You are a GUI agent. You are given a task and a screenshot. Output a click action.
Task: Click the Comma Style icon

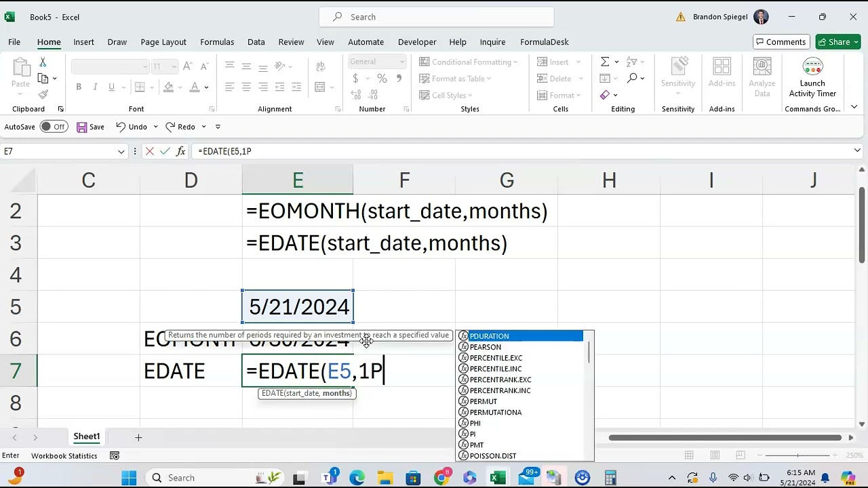399,79
